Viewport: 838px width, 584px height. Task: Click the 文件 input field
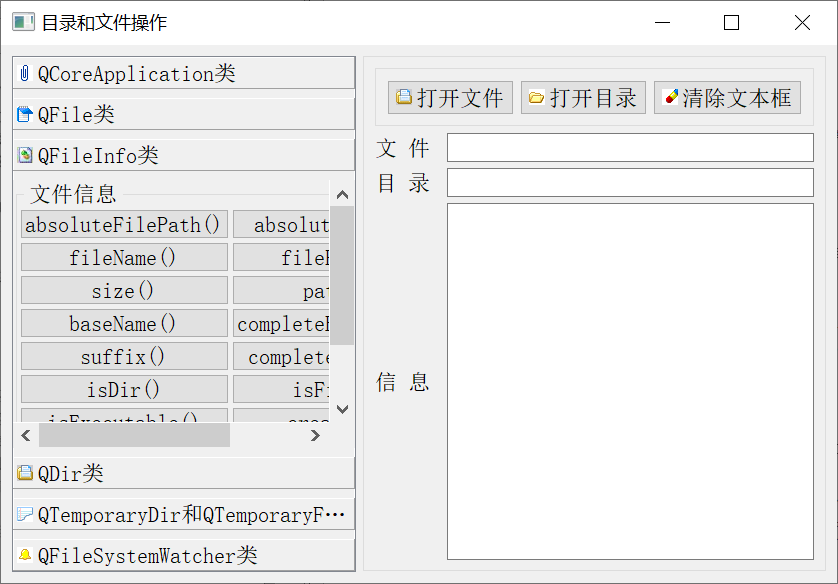point(630,147)
